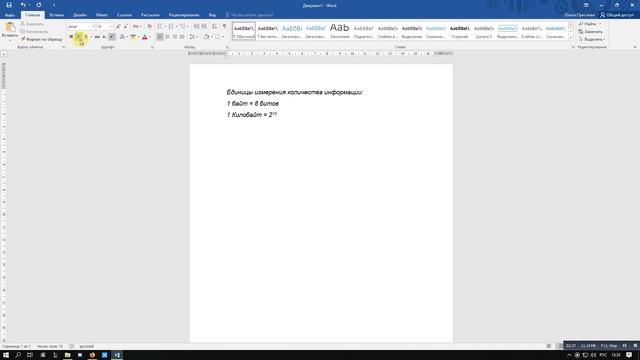Open the Выделить select menu
The image size is (640, 360).
tap(591, 39)
